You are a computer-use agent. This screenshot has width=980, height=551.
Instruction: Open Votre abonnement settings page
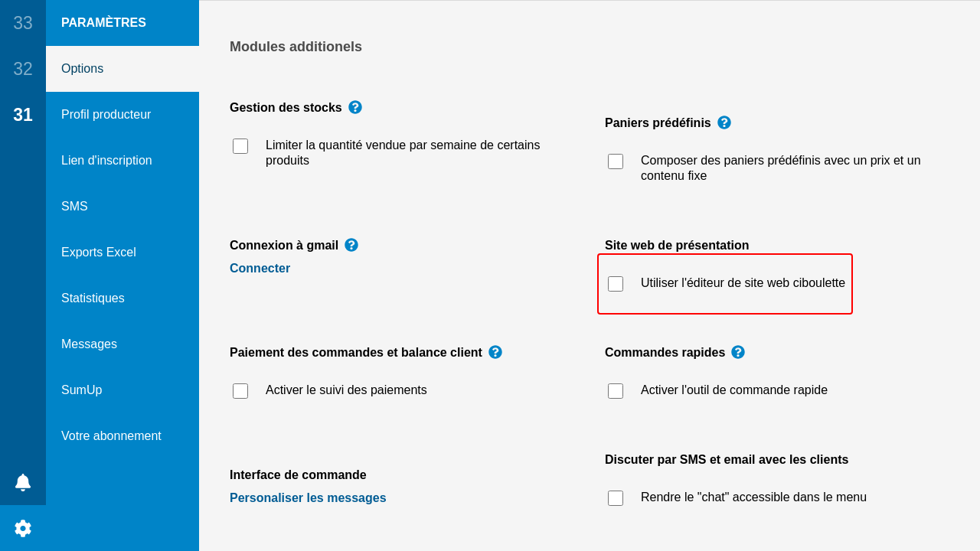[111, 436]
